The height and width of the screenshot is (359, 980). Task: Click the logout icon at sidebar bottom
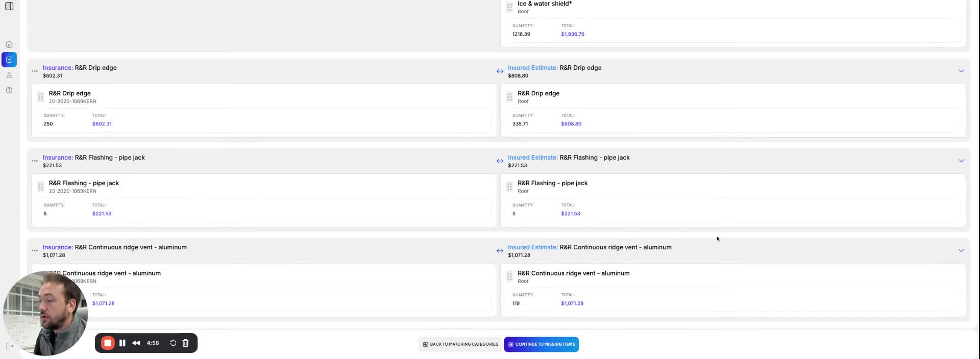(x=10, y=346)
